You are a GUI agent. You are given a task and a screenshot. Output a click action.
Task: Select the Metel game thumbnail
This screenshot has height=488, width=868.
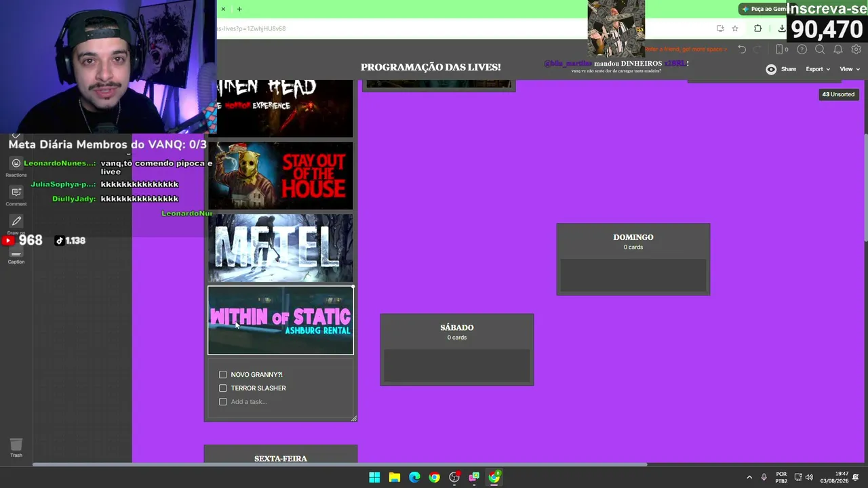click(x=281, y=248)
